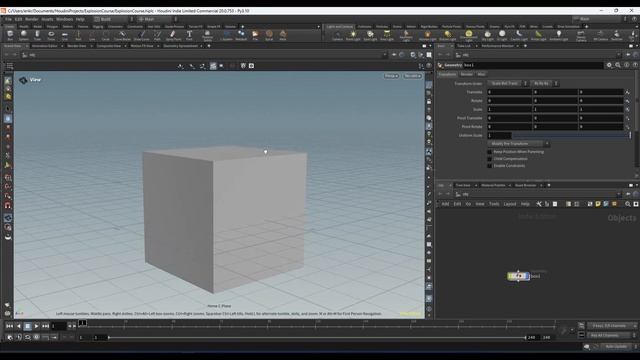Viewport: 640px width, 360px height.
Task: Open the Windows menu
Action: click(64, 19)
